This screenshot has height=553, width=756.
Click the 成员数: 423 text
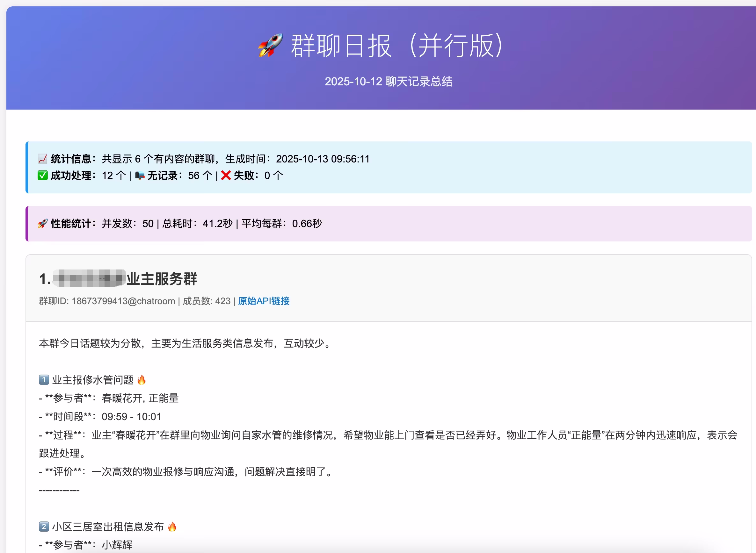[x=206, y=301]
